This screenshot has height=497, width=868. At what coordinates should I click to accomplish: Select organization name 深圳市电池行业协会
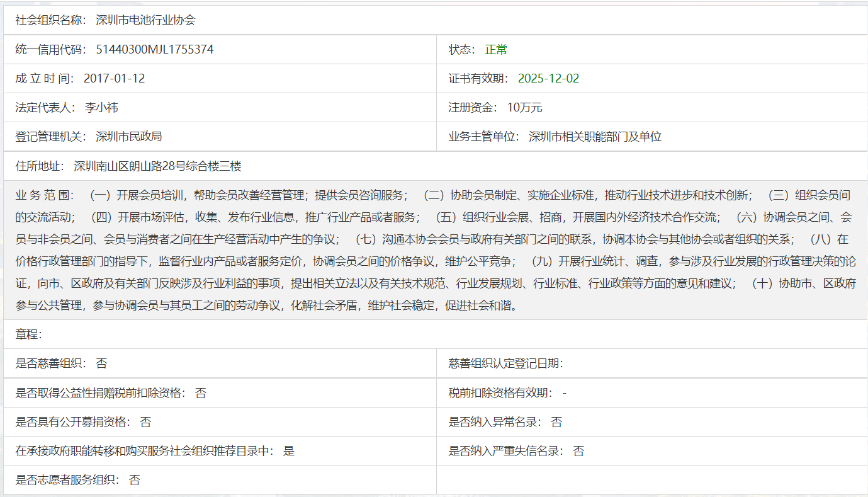145,20
